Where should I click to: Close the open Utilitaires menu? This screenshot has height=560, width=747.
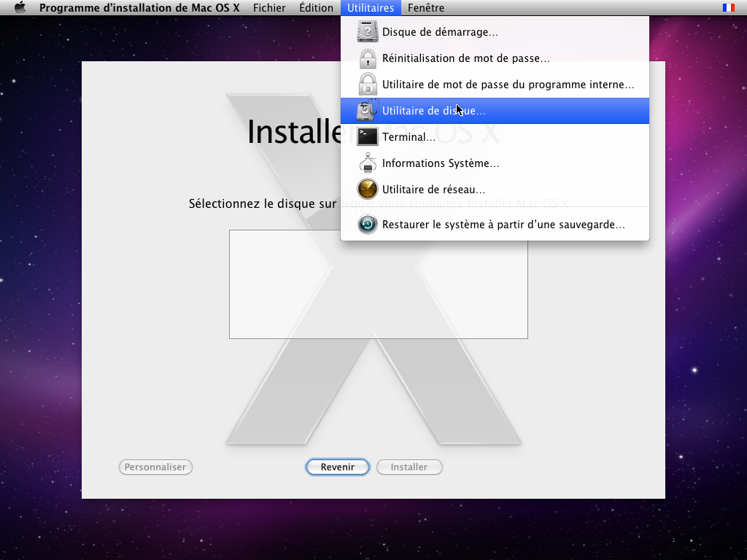(370, 8)
